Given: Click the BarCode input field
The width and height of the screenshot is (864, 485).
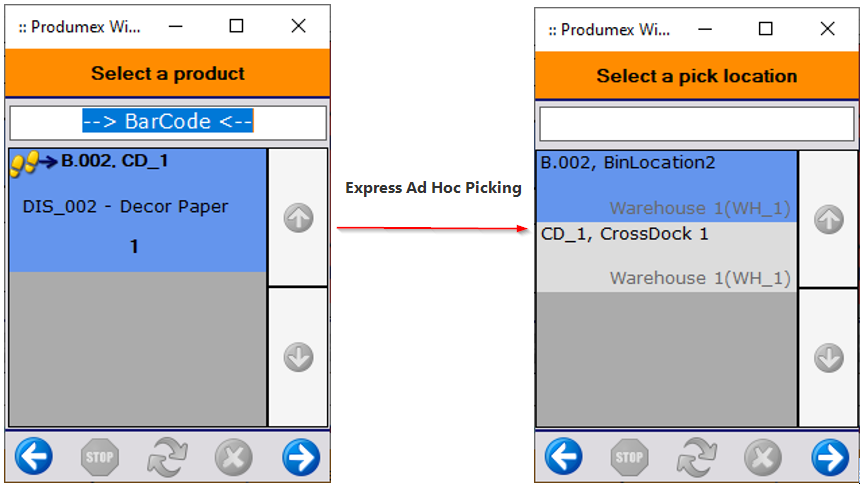Looking at the screenshot, I should [168, 122].
